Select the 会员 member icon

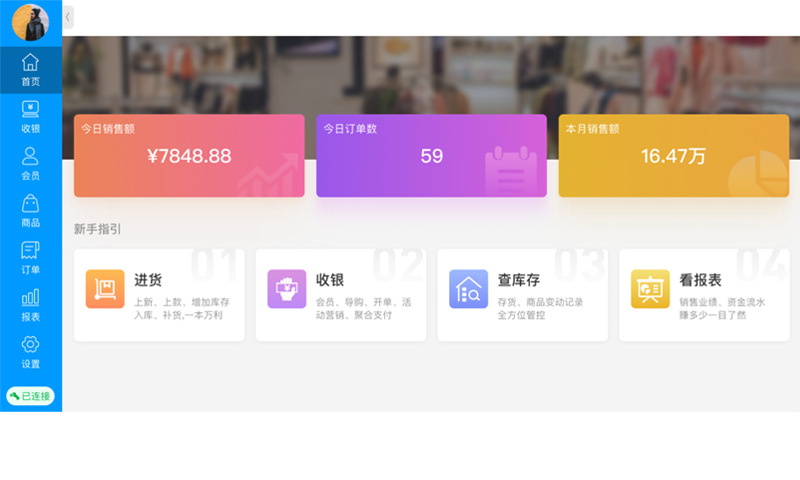[x=30, y=157]
